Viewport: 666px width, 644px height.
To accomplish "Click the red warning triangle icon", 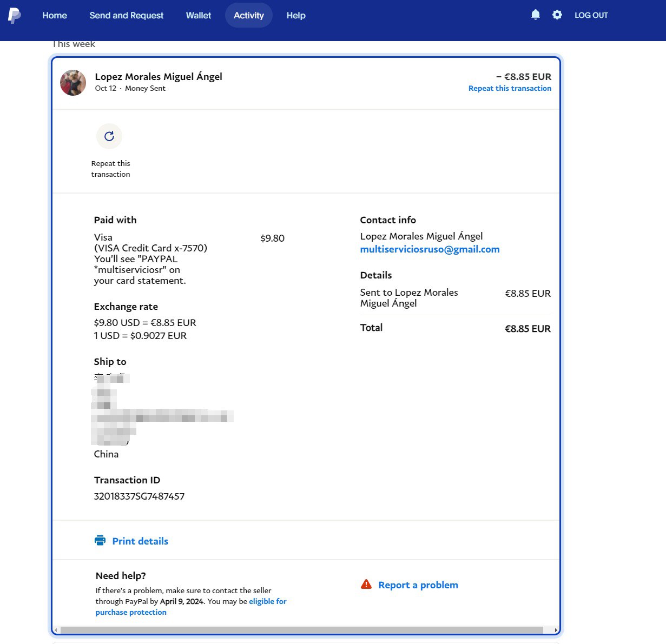I will coord(366,585).
